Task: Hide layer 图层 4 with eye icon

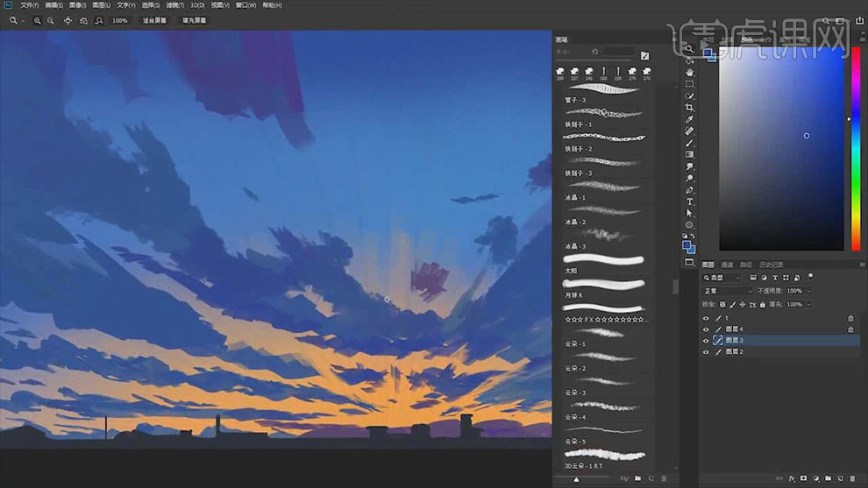Action: coord(706,329)
